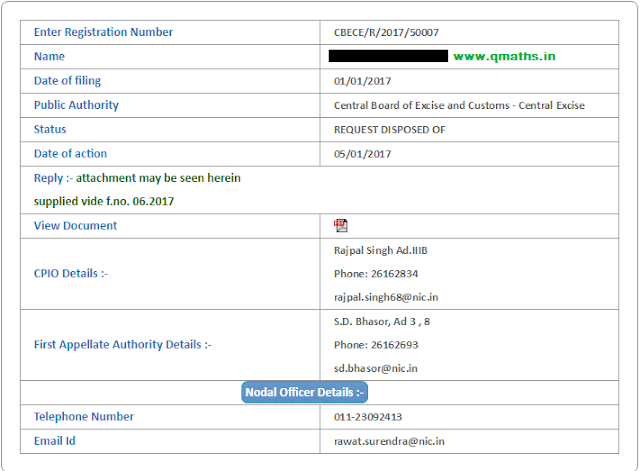Click 'Reply :- attachment may be seen herein'

point(137,178)
